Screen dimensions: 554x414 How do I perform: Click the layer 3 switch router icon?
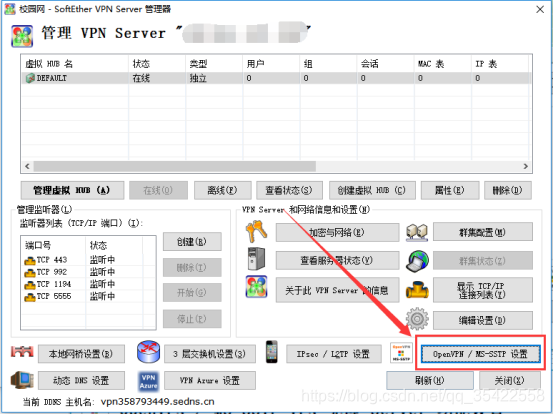coord(148,352)
